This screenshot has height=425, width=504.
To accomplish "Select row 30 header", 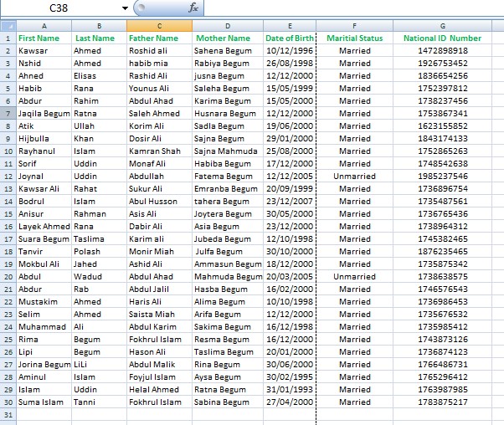I will 8,402.
